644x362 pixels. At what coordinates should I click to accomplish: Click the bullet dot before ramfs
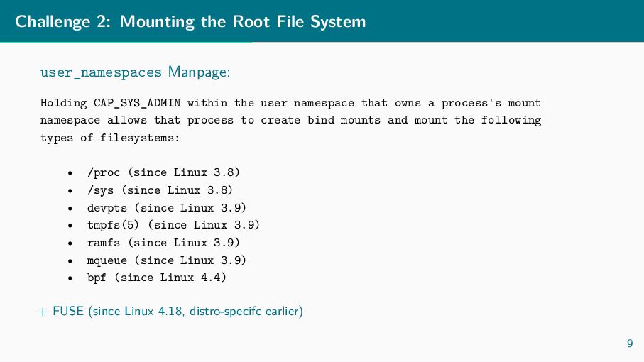(70, 243)
